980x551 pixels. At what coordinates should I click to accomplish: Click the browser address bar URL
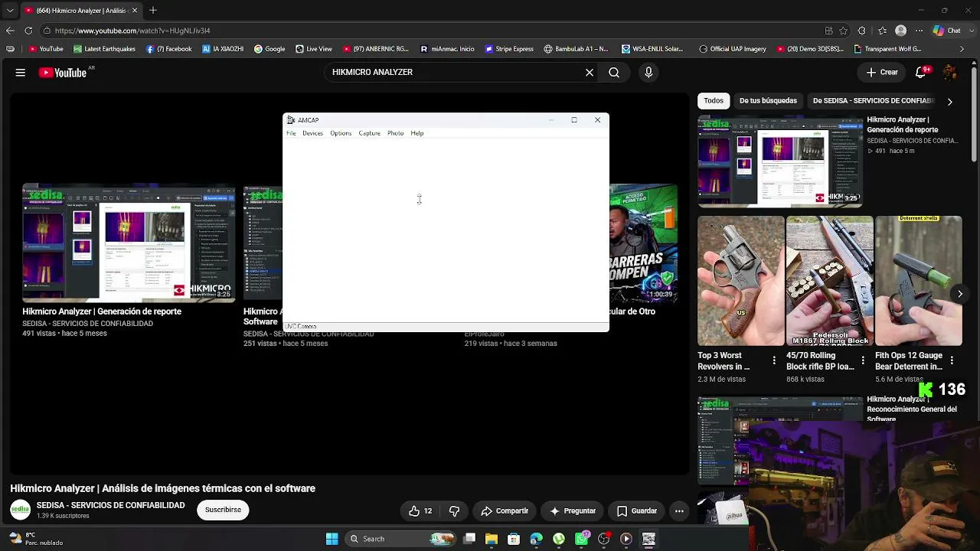point(132,31)
